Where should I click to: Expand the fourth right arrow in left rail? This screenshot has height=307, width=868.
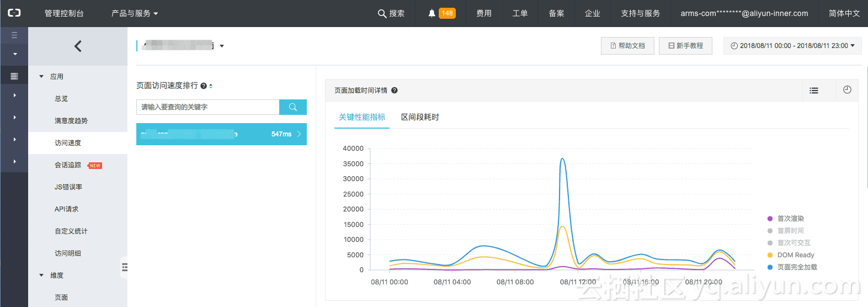(15, 162)
